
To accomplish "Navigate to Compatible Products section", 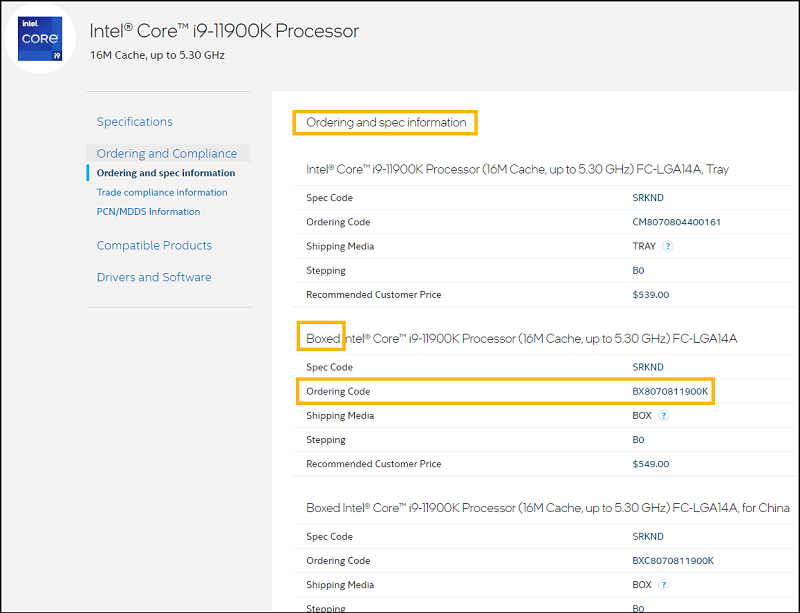I will [154, 246].
